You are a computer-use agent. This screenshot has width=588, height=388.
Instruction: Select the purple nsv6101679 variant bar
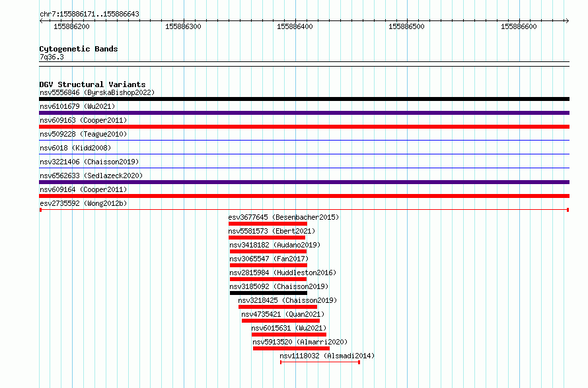point(304,113)
